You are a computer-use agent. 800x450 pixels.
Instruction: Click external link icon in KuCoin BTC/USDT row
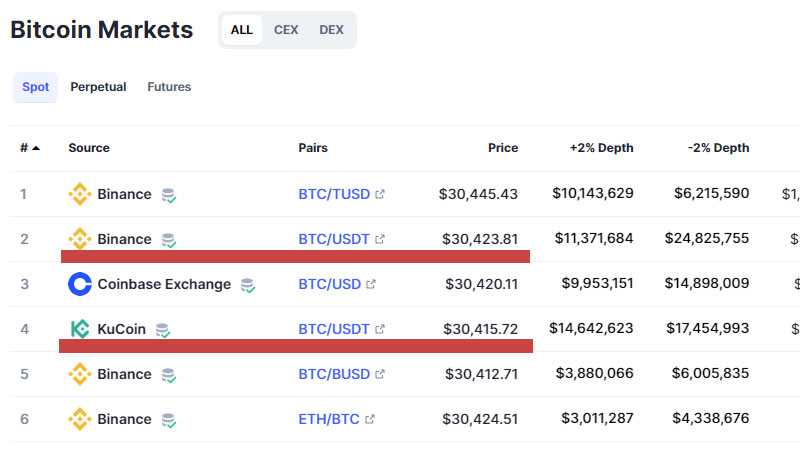tap(380, 329)
